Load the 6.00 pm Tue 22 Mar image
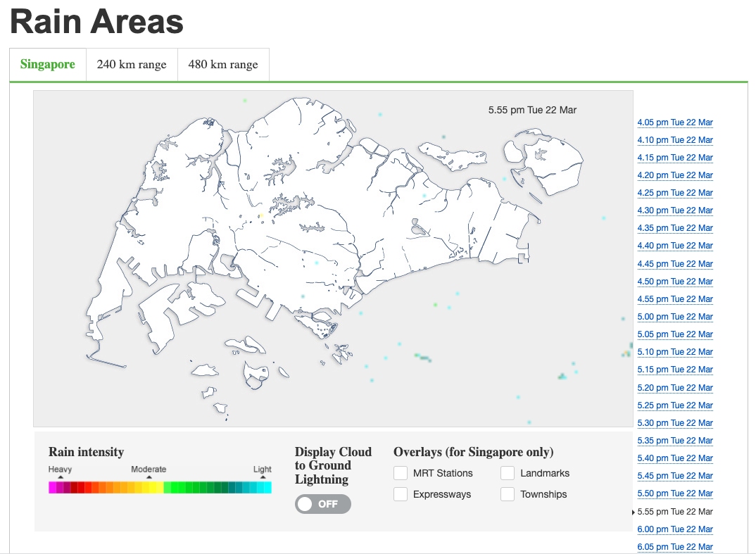This screenshot has width=756, height=554. (674, 529)
